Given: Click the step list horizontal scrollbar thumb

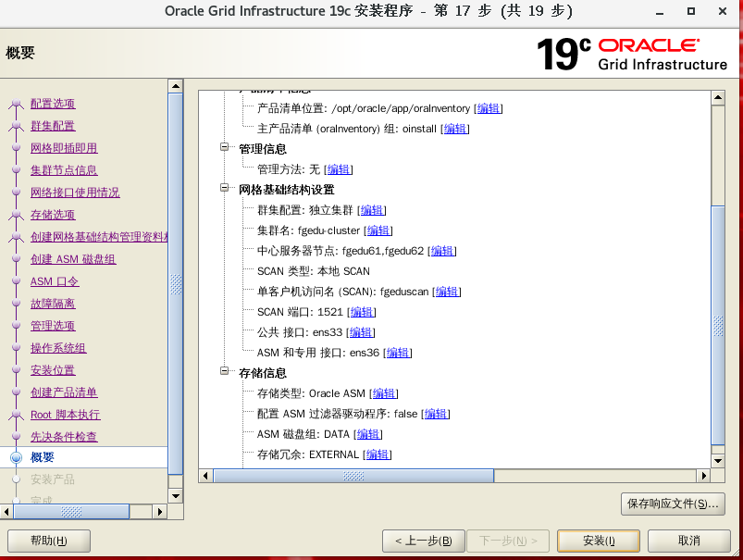Looking at the screenshot, I should click(x=71, y=512).
